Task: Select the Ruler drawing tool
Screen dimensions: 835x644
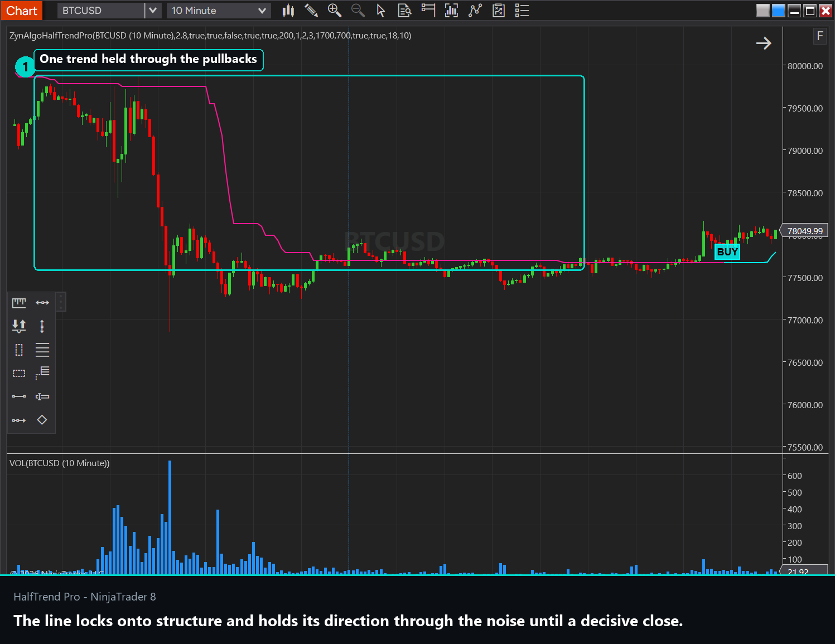Action: point(19,303)
